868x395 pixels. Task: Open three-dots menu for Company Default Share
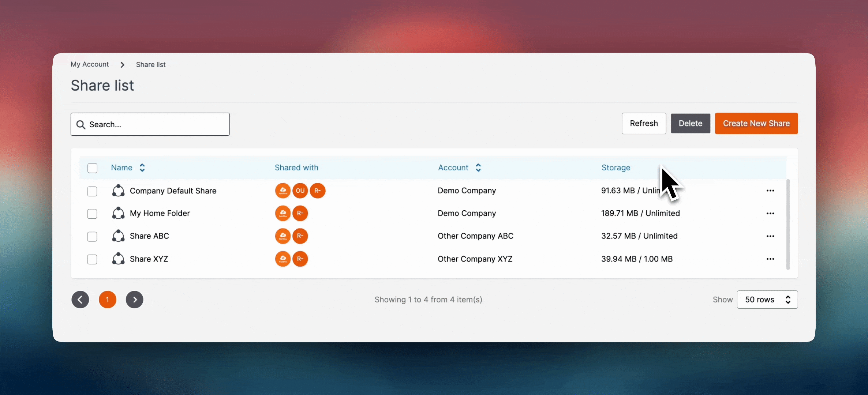click(x=770, y=191)
